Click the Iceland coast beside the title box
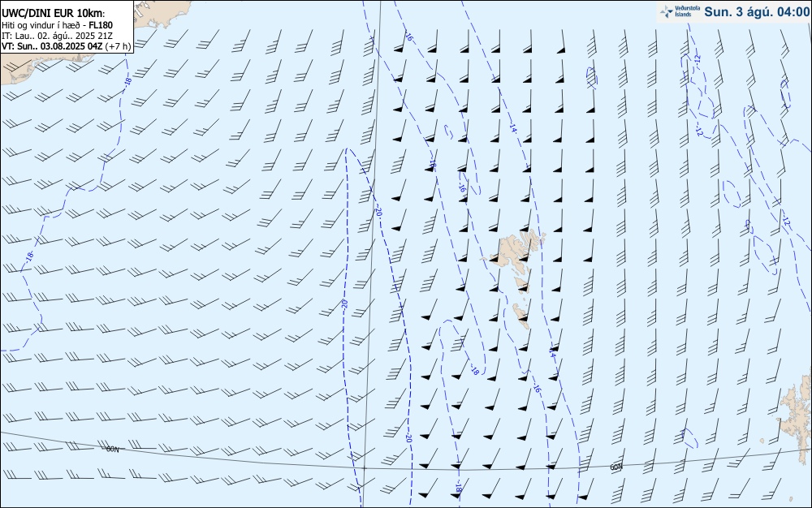The image size is (812, 508). 161,15
